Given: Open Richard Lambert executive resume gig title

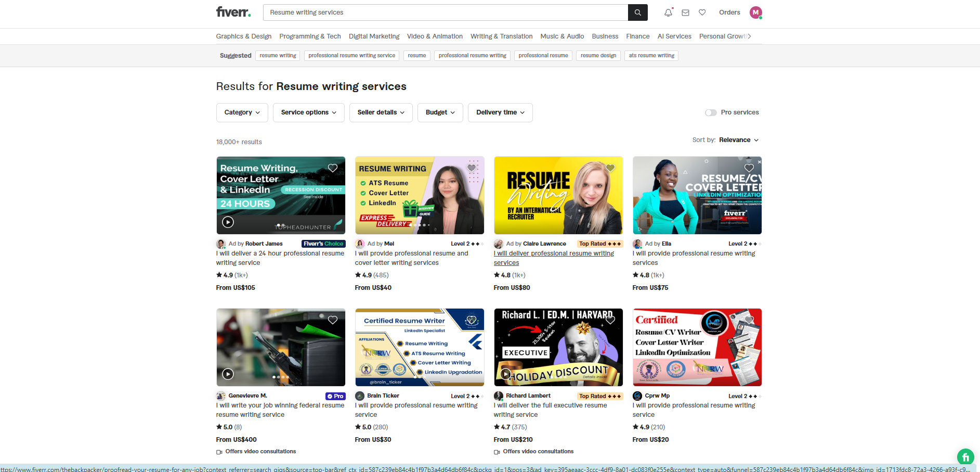Looking at the screenshot, I should (550, 410).
